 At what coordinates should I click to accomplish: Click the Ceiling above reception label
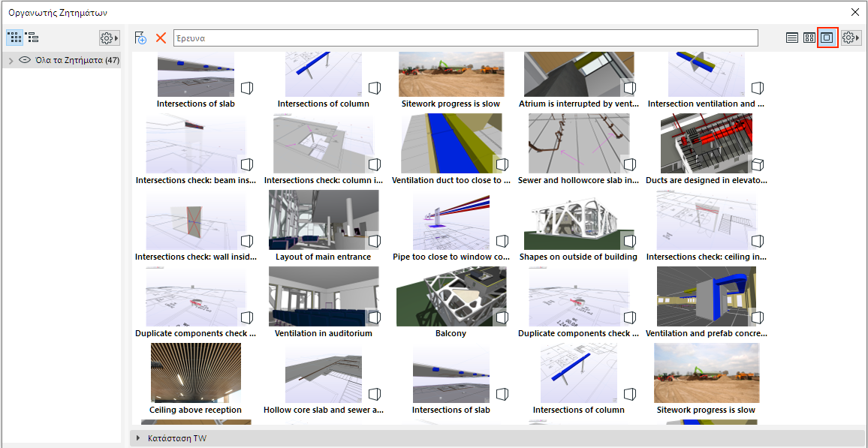click(x=195, y=410)
